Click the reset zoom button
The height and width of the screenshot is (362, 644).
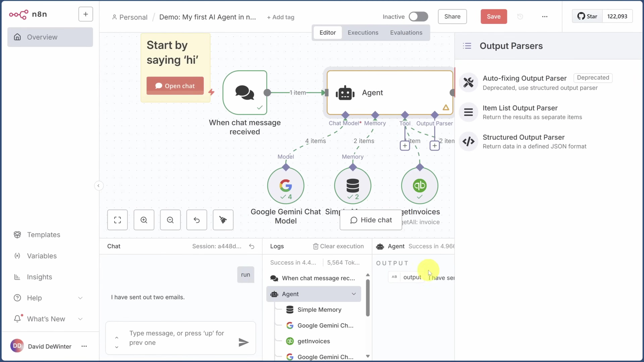[x=197, y=220]
